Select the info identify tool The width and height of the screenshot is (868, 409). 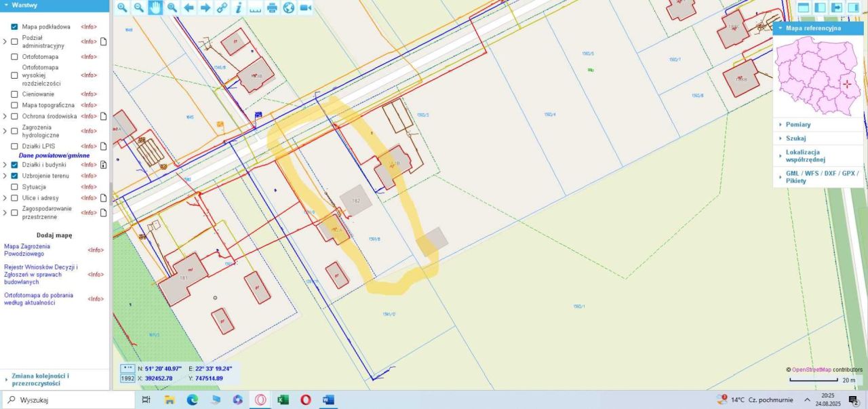(239, 8)
